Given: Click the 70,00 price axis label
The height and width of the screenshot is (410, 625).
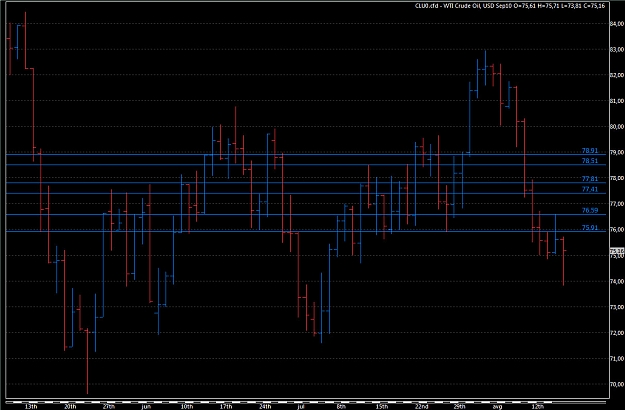Looking at the screenshot, I should pos(617,384).
